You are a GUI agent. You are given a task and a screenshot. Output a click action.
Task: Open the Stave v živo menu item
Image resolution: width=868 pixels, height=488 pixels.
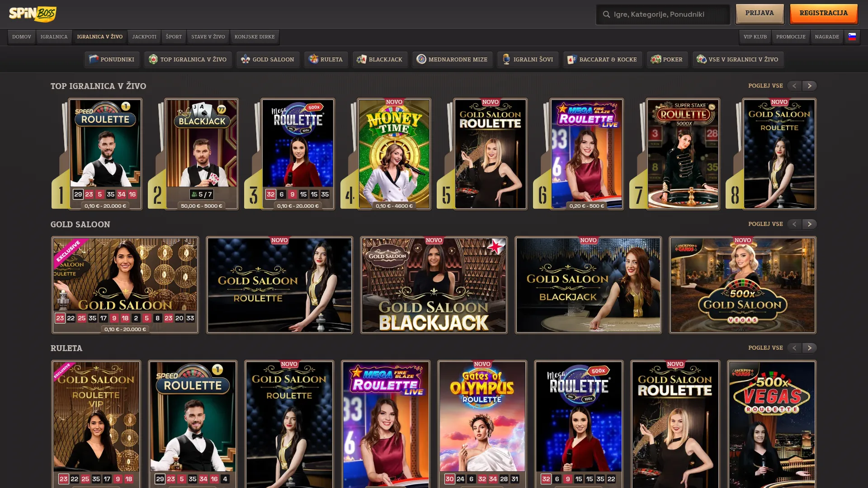tap(208, 37)
